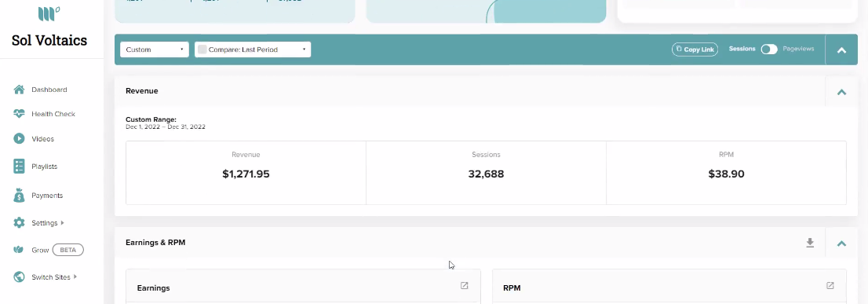Collapse the teal filter bar
The height and width of the screenshot is (304, 868).
point(841,49)
